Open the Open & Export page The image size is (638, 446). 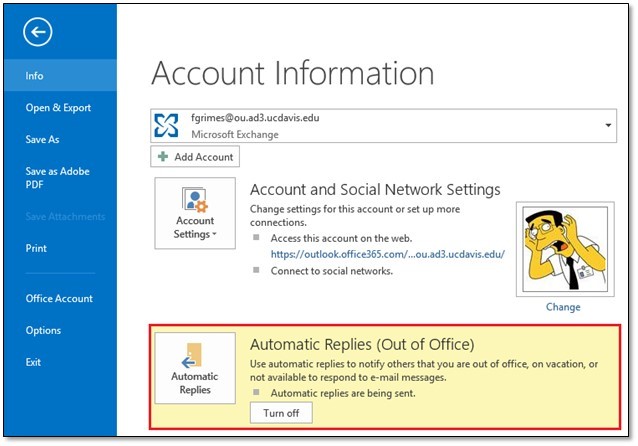point(58,107)
